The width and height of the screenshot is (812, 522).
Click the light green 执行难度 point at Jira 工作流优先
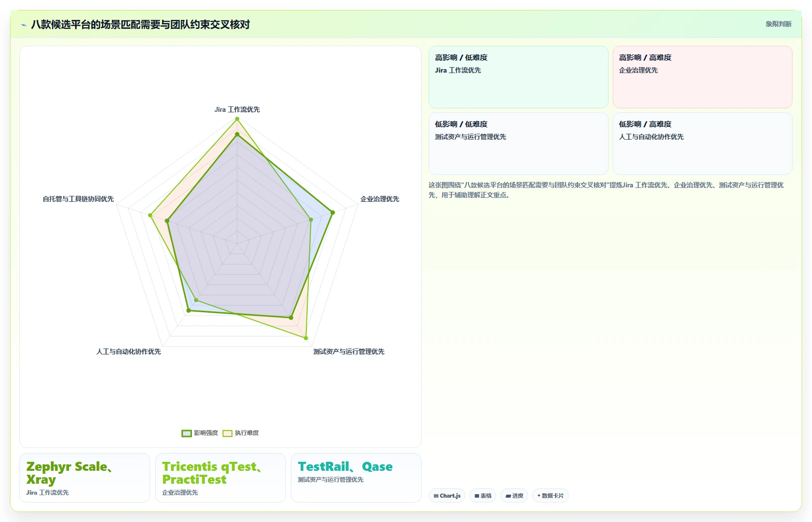(x=237, y=119)
